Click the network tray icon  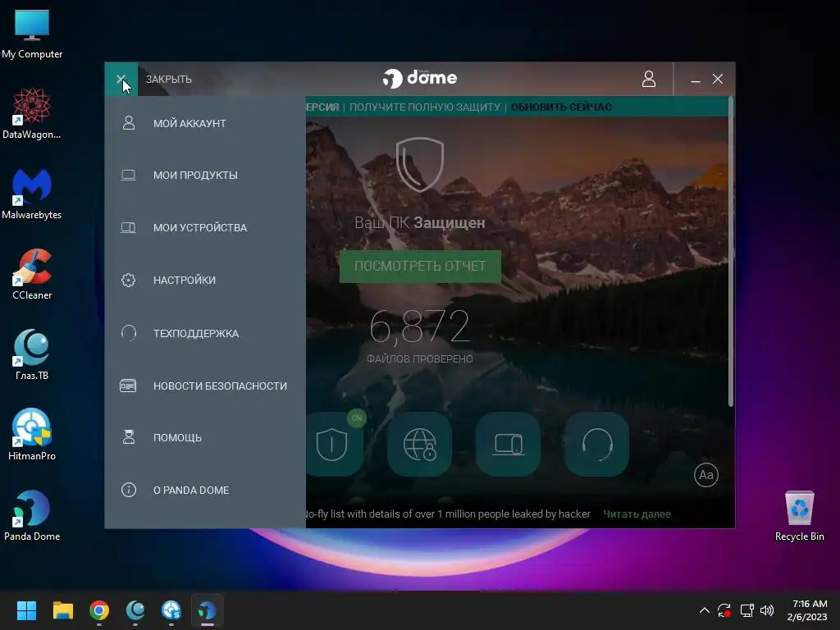point(746,610)
